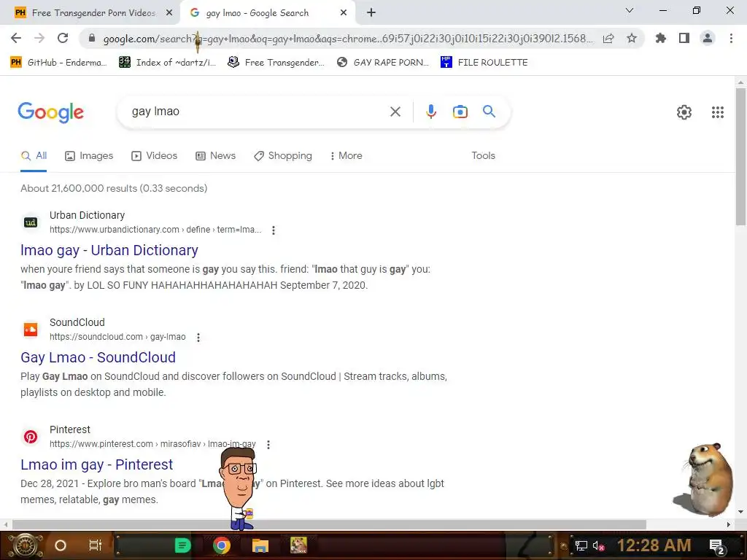Screen dimensions: 747x560
Task: Reload the Google search page
Action: pyautogui.click(x=63, y=38)
